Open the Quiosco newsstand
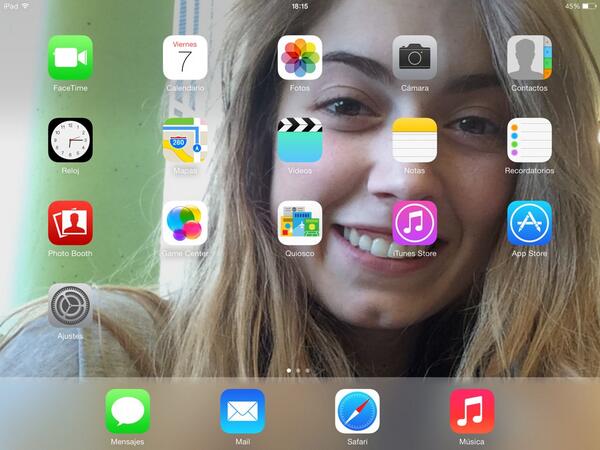 tap(300, 223)
